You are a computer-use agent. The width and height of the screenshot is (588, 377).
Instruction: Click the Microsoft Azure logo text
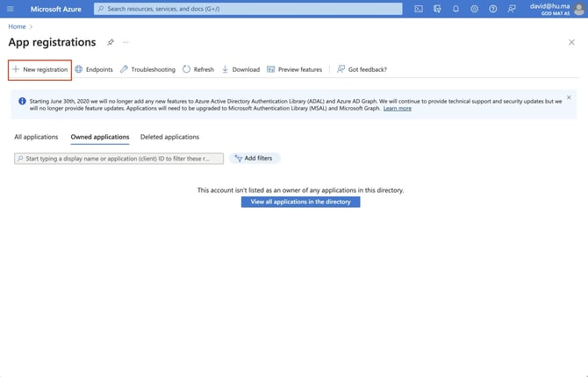tap(56, 9)
